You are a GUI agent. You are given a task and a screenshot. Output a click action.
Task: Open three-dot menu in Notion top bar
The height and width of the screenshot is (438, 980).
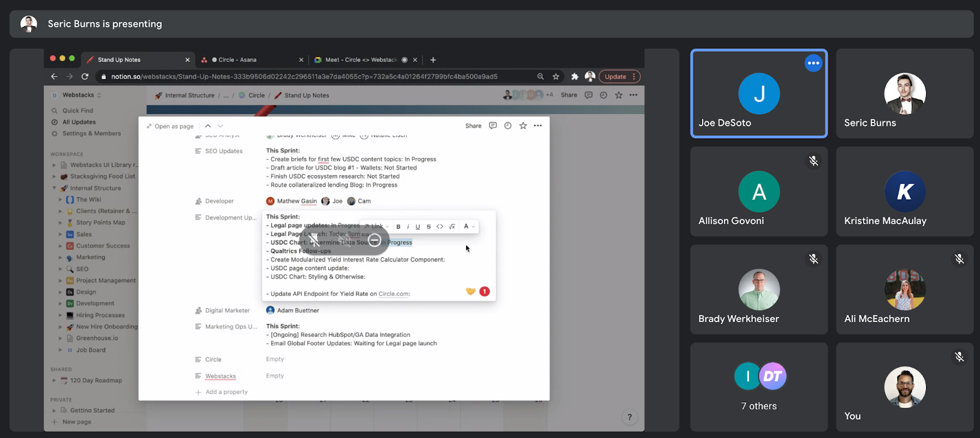point(633,95)
